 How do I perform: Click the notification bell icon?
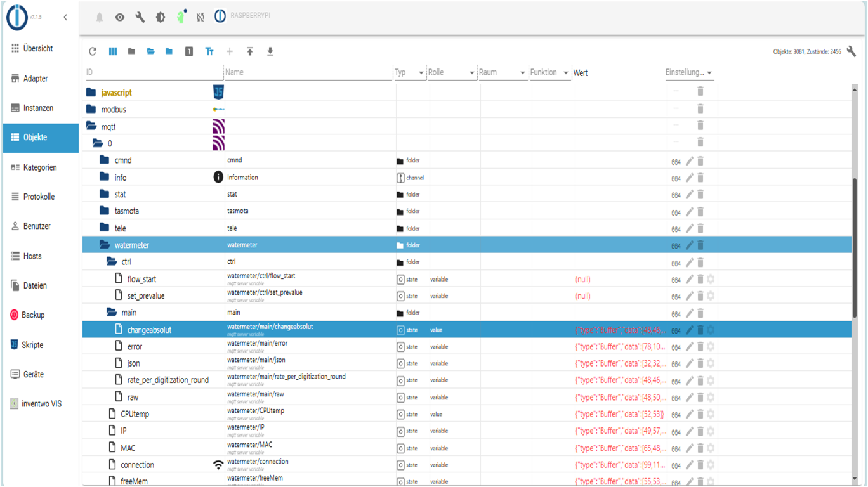coord(100,18)
